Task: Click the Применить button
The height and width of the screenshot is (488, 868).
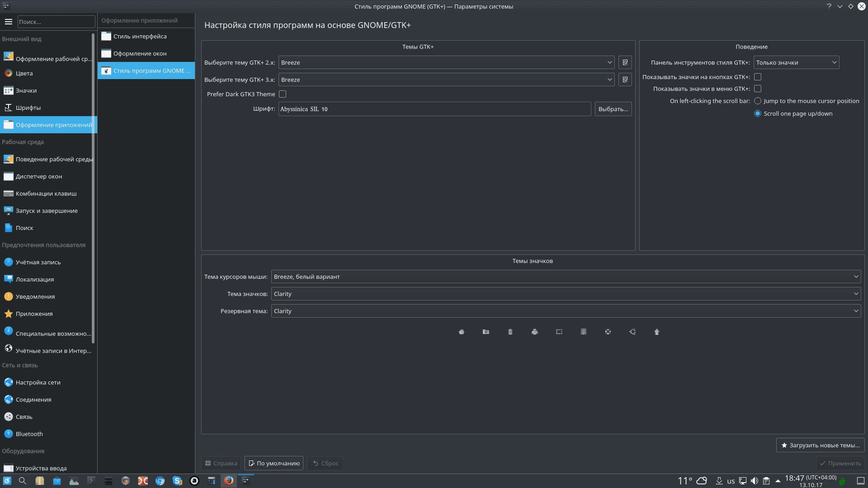Action: point(840,463)
